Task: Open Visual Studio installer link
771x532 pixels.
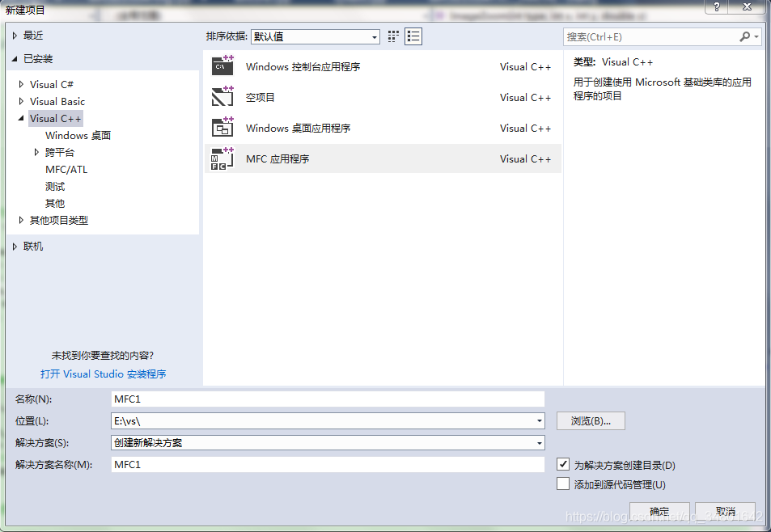Action: [104, 374]
